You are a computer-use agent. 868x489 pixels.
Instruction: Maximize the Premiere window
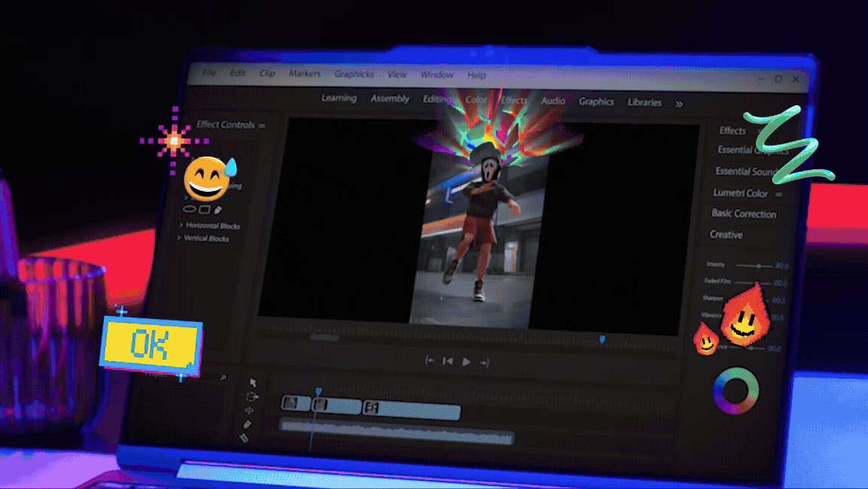pyautogui.click(x=778, y=79)
